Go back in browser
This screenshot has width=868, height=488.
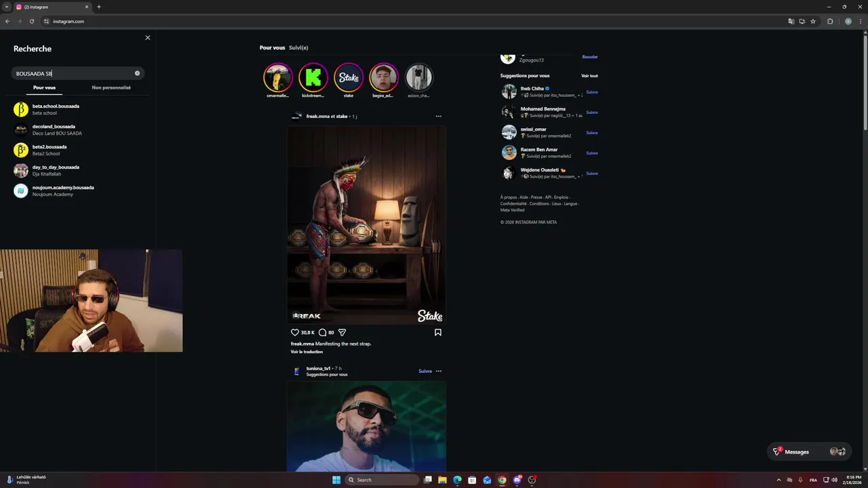click(x=7, y=22)
